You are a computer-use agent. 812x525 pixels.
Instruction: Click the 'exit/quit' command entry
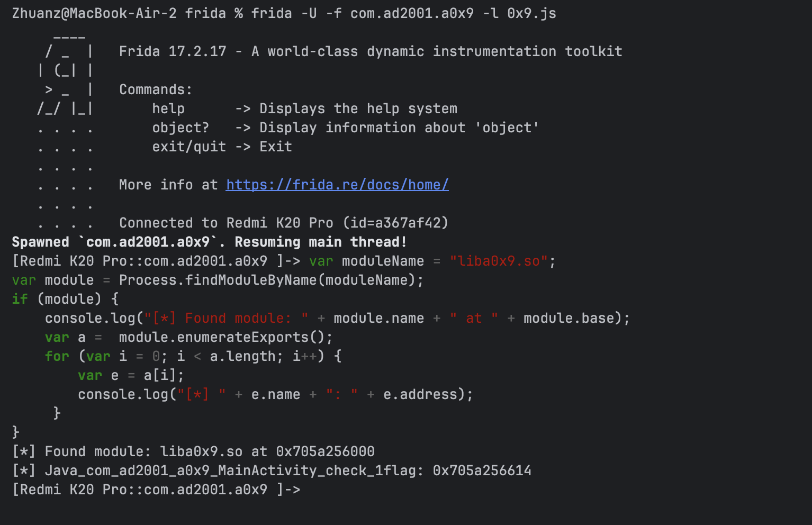tap(189, 147)
